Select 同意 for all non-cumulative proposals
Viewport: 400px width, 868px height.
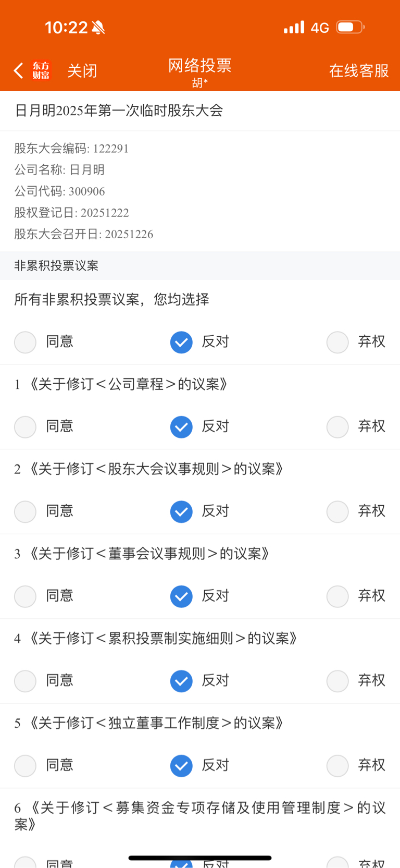pyautogui.click(x=26, y=342)
